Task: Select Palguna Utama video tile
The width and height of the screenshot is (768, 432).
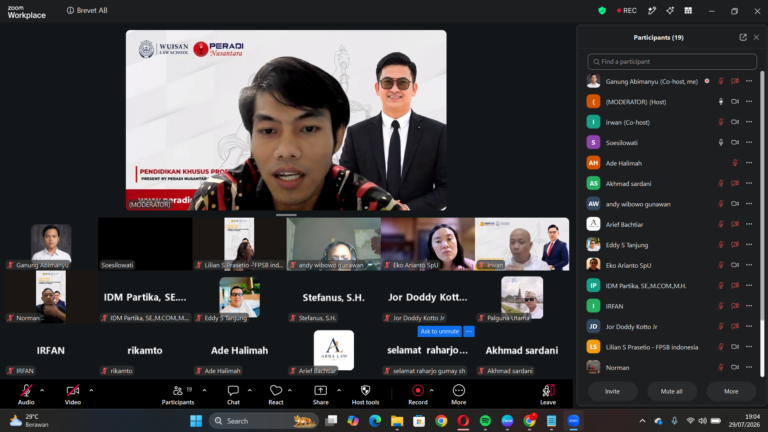Action: (x=522, y=297)
